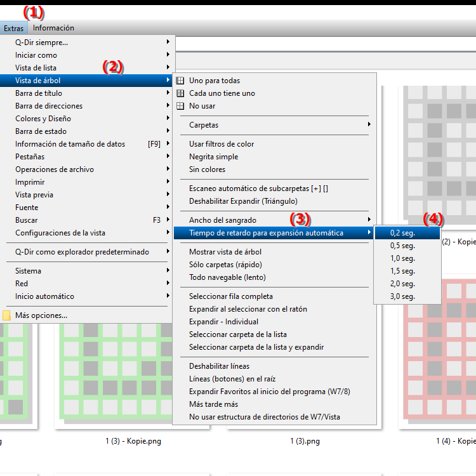The height and width of the screenshot is (476, 476).
Task: Select file '1 (3) - Kopie.png'
Action: pyautogui.click(x=133, y=441)
